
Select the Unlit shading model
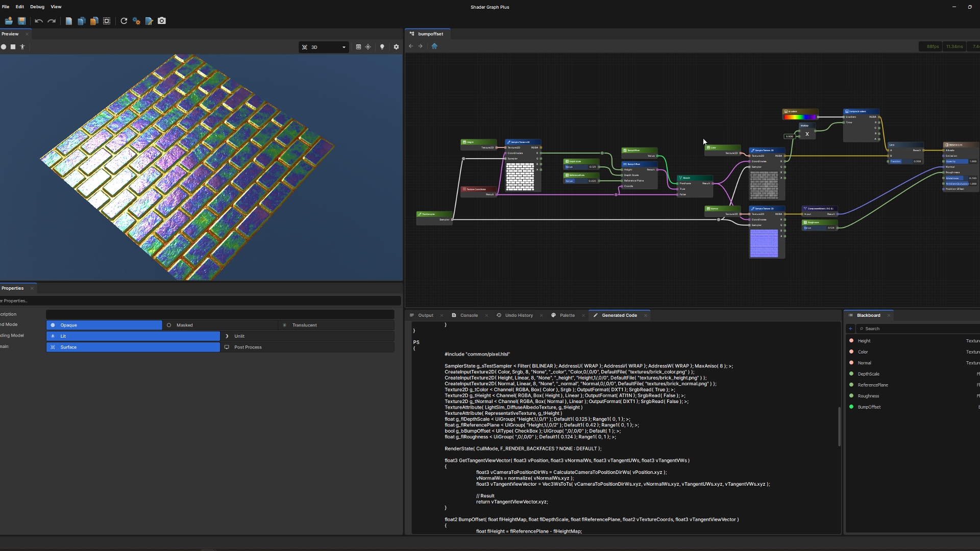pyautogui.click(x=239, y=336)
